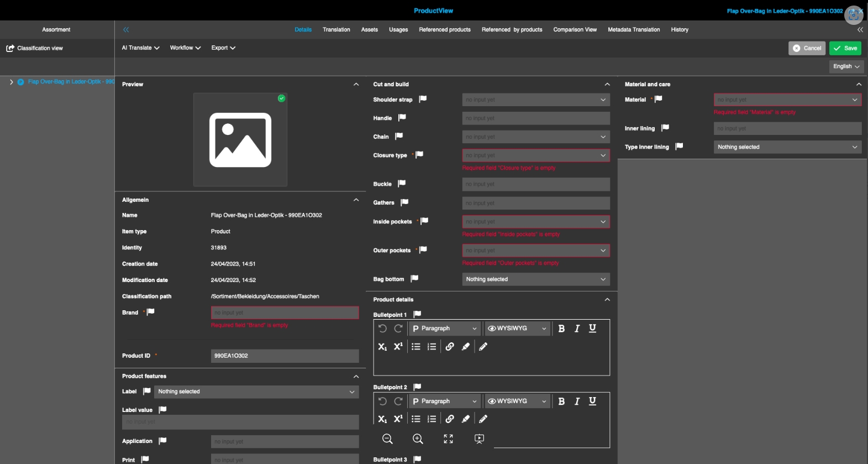Screen dimensions: 868x464
Task: Click Bold in the Bulletpoint 1 editor
Action: [x=561, y=329]
